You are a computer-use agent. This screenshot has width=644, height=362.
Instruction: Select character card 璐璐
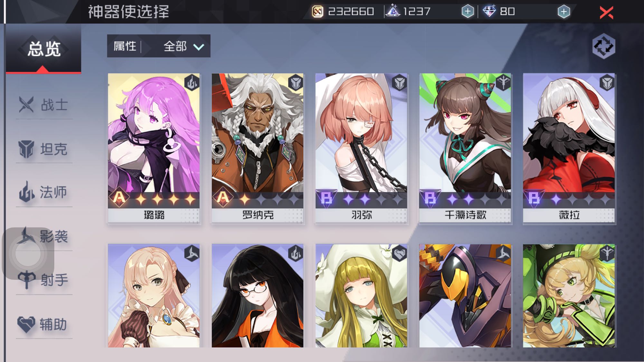154,148
